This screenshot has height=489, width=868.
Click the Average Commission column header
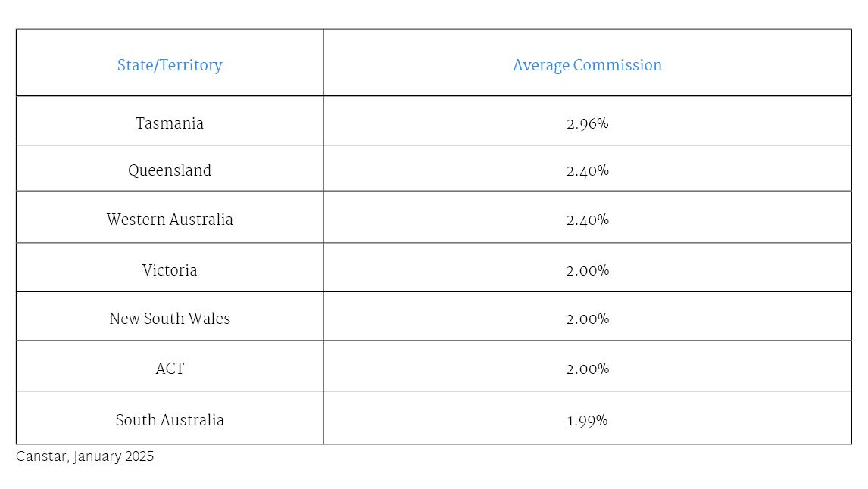(x=587, y=65)
